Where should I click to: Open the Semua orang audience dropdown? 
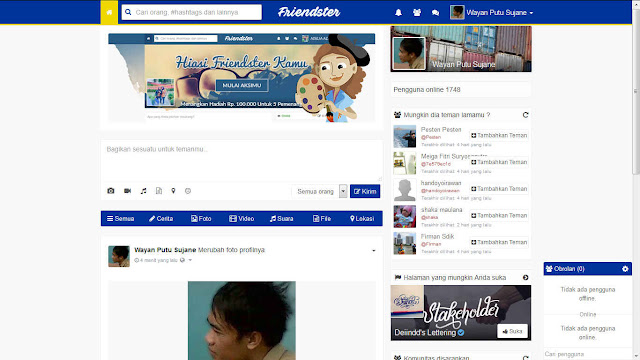pos(320,191)
